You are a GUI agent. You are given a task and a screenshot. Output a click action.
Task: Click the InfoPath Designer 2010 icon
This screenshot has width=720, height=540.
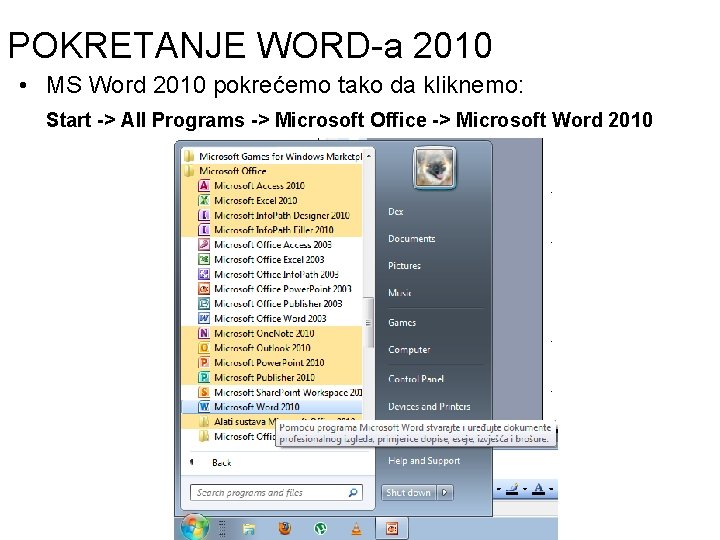pyautogui.click(x=204, y=215)
